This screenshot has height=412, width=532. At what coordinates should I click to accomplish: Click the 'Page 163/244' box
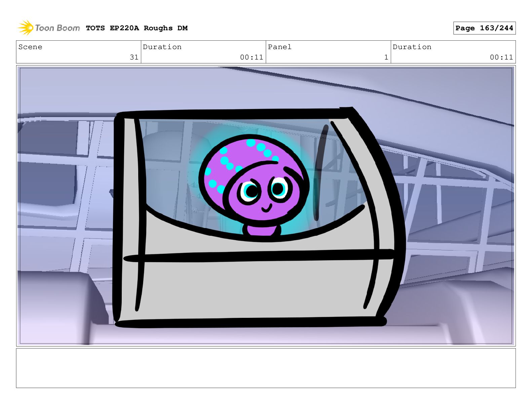[484, 28]
